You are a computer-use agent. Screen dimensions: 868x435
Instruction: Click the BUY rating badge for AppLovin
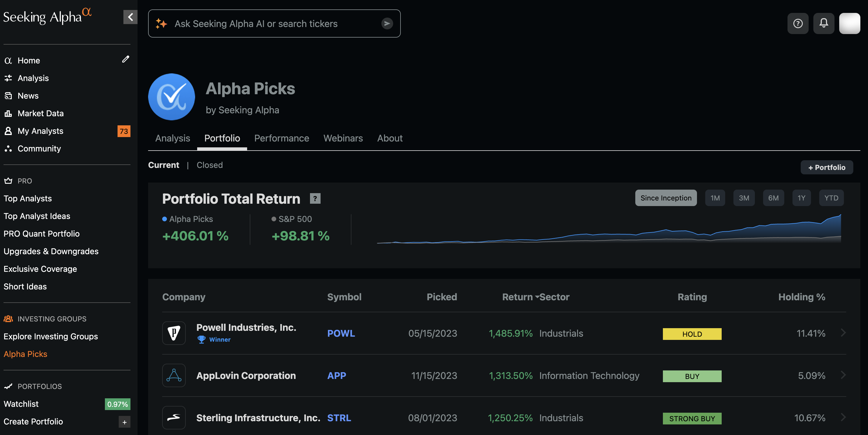692,376
